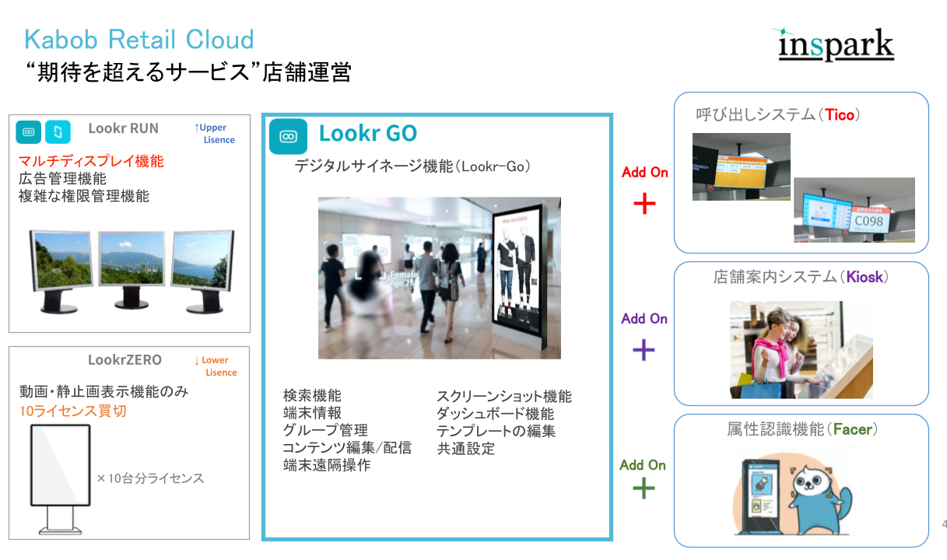Click the text 広告管理機能

(62, 179)
